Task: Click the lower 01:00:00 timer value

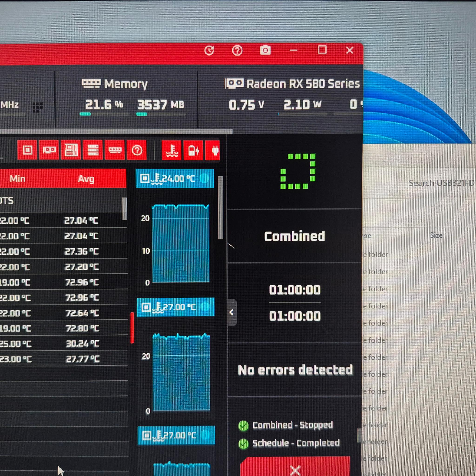Action: point(295,316)
